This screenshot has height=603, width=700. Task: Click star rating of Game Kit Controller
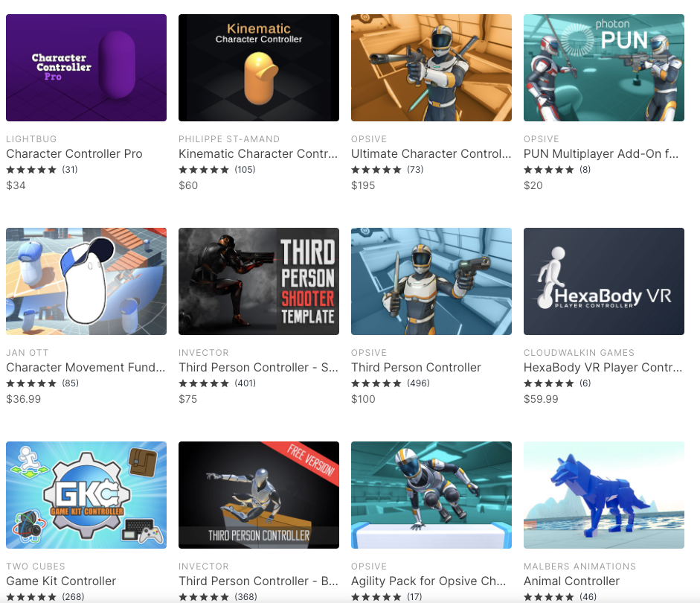pos(31,597)
